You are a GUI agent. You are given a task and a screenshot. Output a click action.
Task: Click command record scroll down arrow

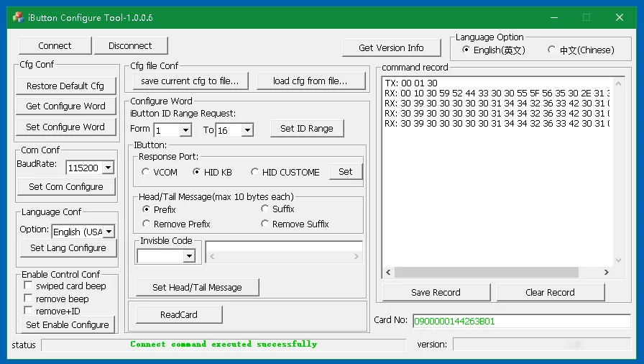(x=618, y=260)
